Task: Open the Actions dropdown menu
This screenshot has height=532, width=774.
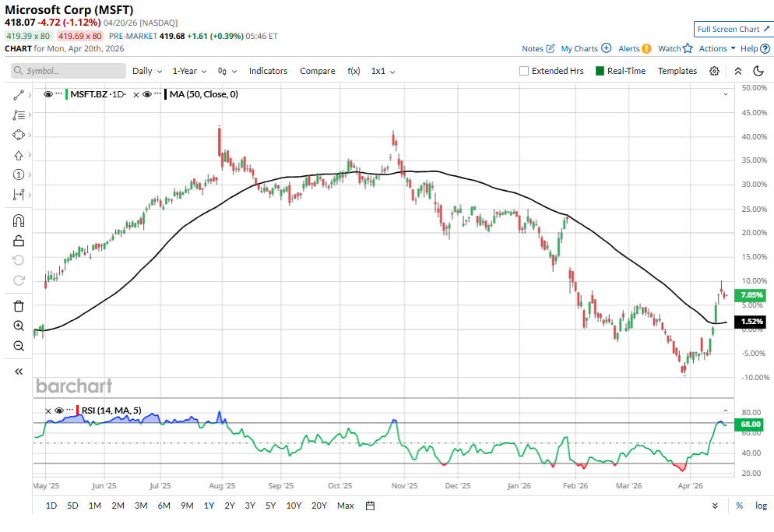Action: click(716, 48)
